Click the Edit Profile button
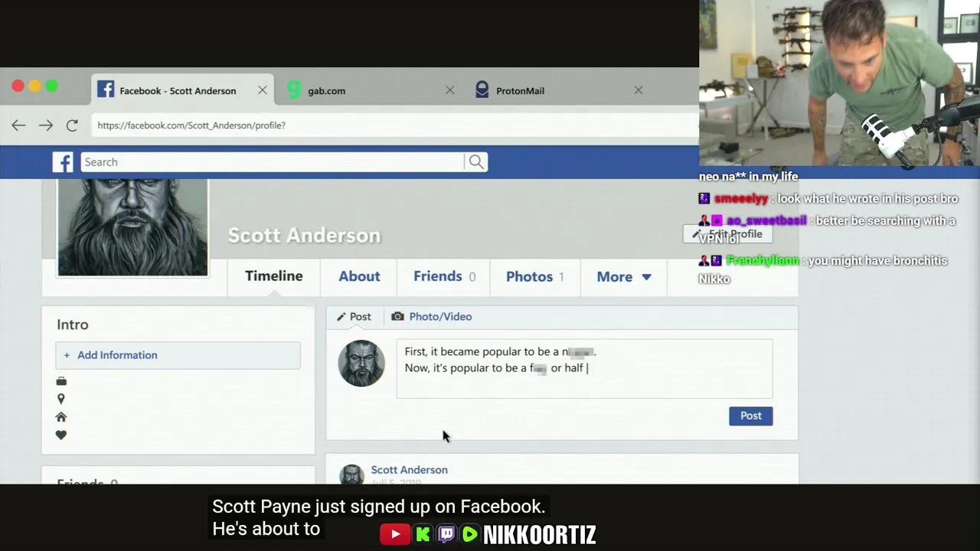 [x=727, y=234]
